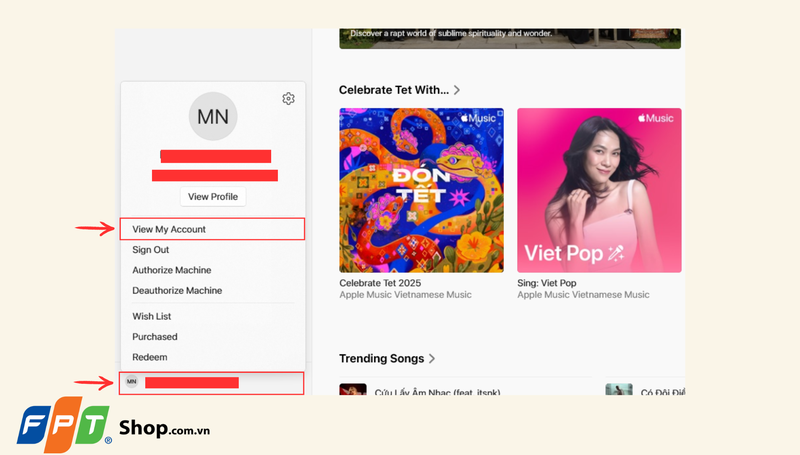
Task: Open the gear settings icon in account popup
Action: coord(288,98)
